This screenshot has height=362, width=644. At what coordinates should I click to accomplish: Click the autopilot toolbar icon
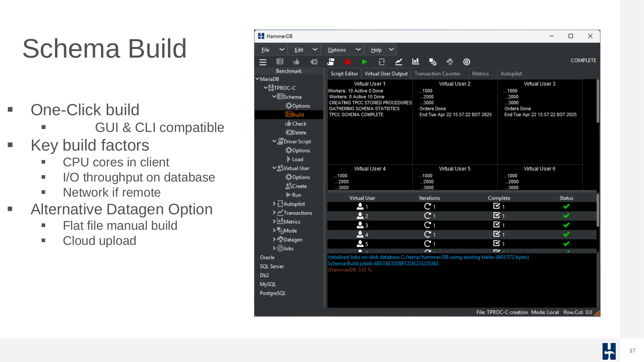point(382,62)
